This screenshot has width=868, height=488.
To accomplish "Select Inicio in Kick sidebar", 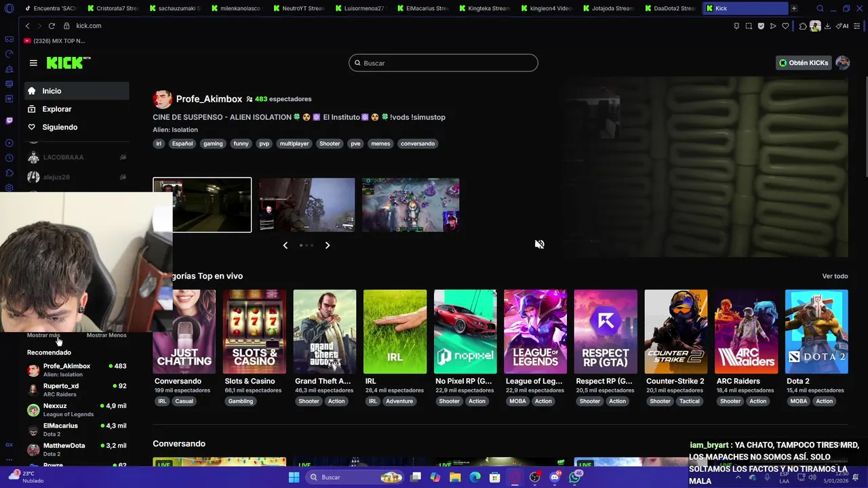I will click(77, 91).
